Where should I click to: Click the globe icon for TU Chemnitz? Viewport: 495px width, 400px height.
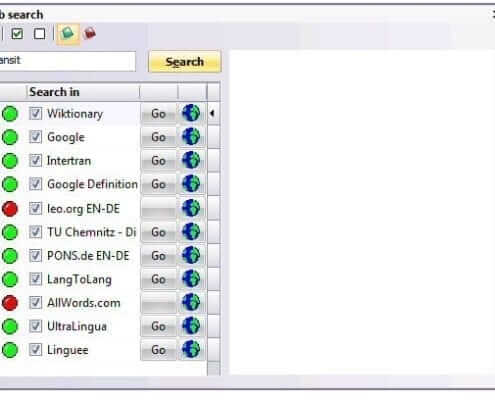coord(191,232)
